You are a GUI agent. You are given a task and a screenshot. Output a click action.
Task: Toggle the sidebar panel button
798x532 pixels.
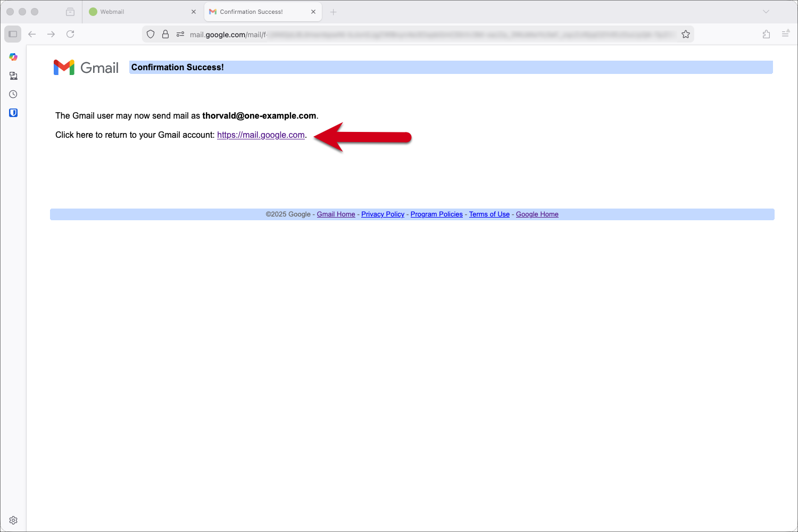(12, 34)
